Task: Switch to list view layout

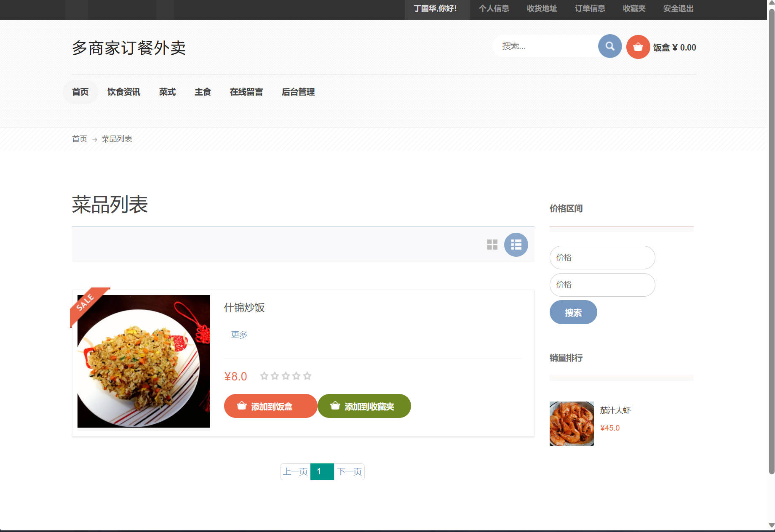Action: point(516,245)
